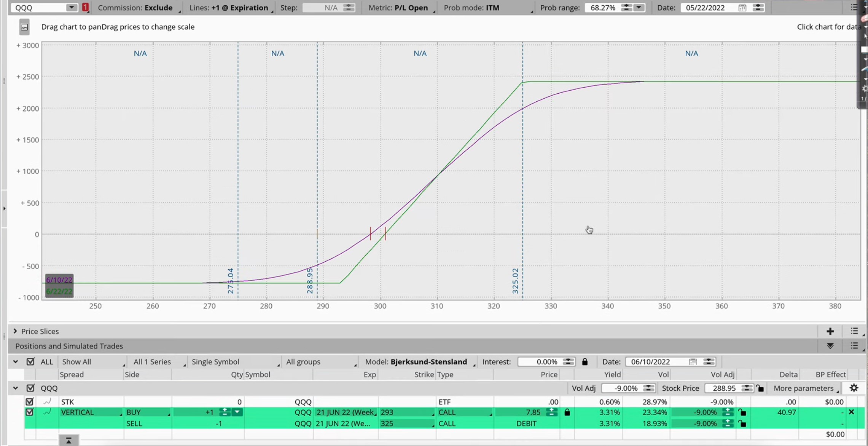Open the All groups dropdown

[x=321, y=362]
